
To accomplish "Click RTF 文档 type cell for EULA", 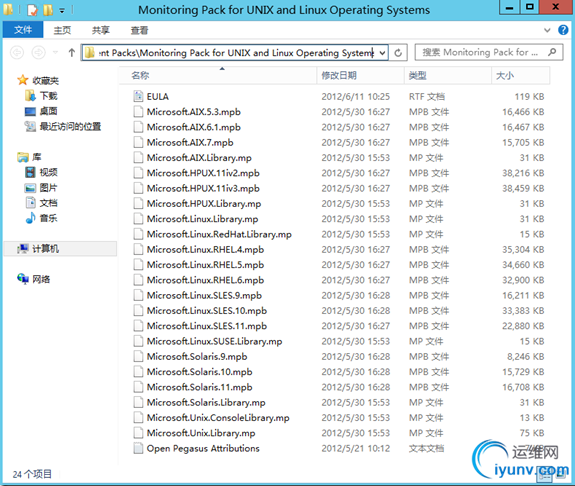I will (427, 96).
